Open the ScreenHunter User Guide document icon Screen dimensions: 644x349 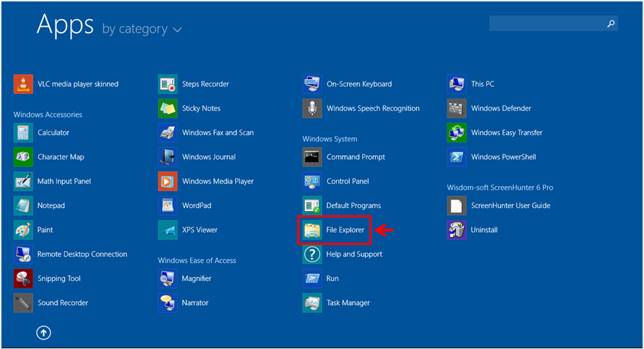tap(456, 205)
